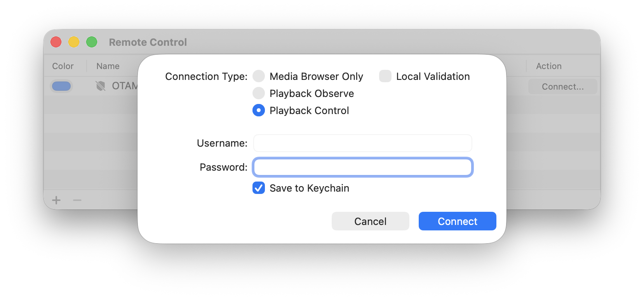
Task: Click the blue Connect button in the dialog
Action: (457, 221)
